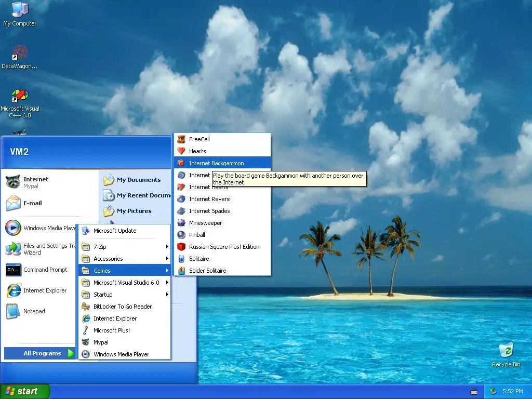Launch Mypal from the All Programs list

coord(125,342)
